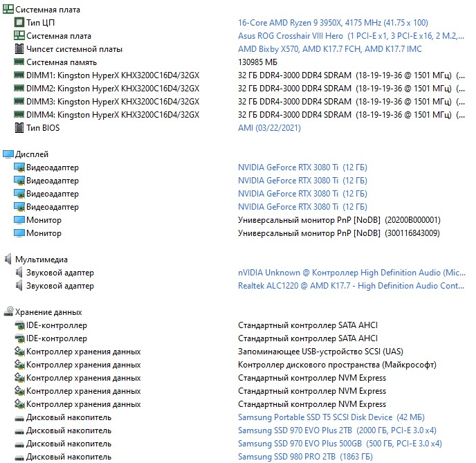Select the Тип BIOS row label
The width and height of the screenshot is (476, 463).
pyautogui.click(x=43, y=128)
